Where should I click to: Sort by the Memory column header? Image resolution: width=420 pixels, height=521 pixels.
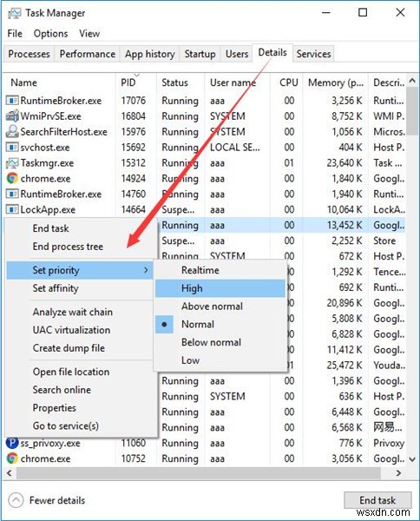point(336,82)
